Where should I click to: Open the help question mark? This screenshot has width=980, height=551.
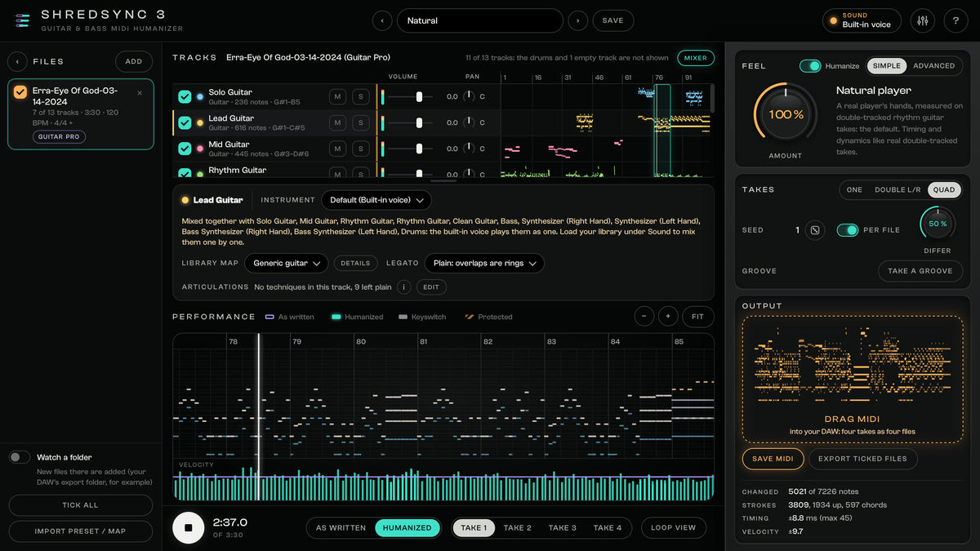tap(955, 20)
